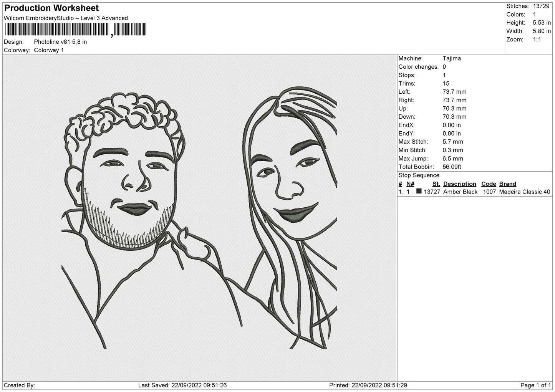
Task: Click the St. column header
Action: point(436,184)
